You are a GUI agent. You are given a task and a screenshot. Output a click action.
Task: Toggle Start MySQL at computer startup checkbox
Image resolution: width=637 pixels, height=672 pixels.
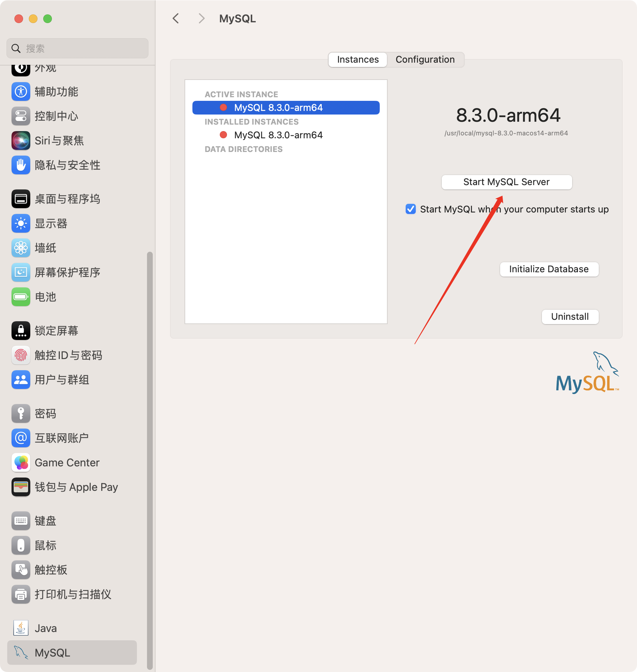point(411,209)
